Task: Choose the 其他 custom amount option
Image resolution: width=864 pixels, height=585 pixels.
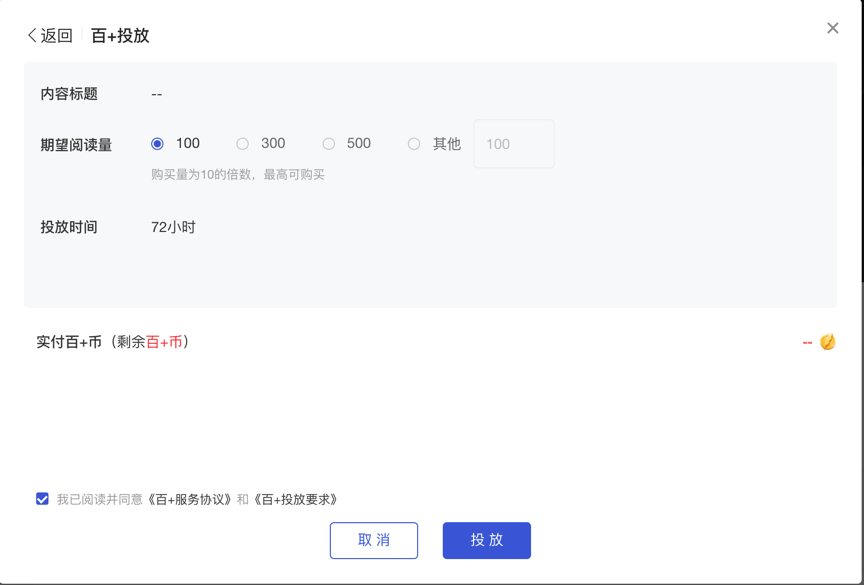Action: [x=414, y=144]
